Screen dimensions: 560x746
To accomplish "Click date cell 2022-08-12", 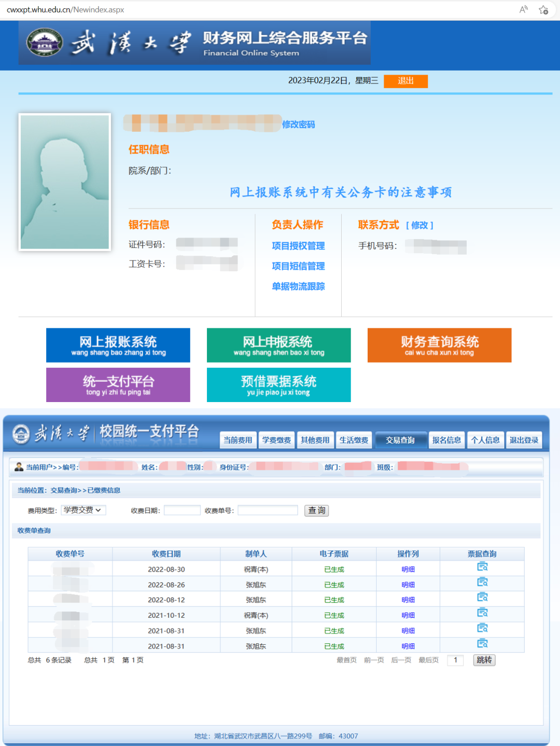I will point(166,600).
